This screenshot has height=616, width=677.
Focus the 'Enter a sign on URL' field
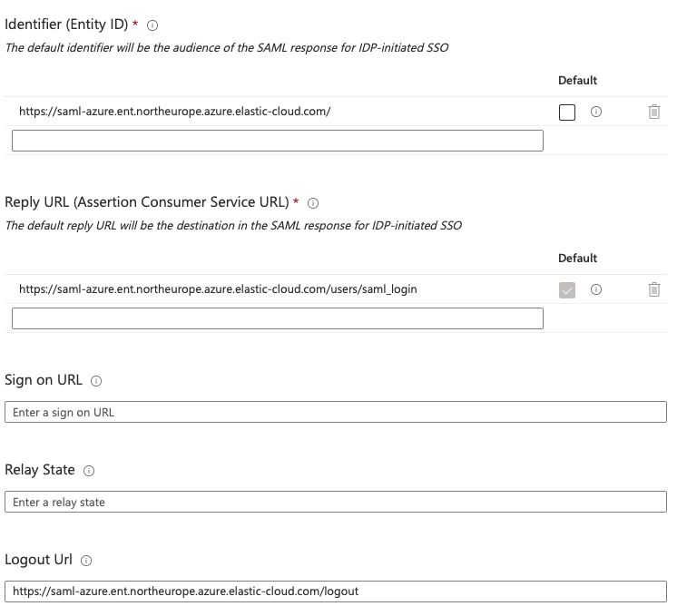coord(336,412)
